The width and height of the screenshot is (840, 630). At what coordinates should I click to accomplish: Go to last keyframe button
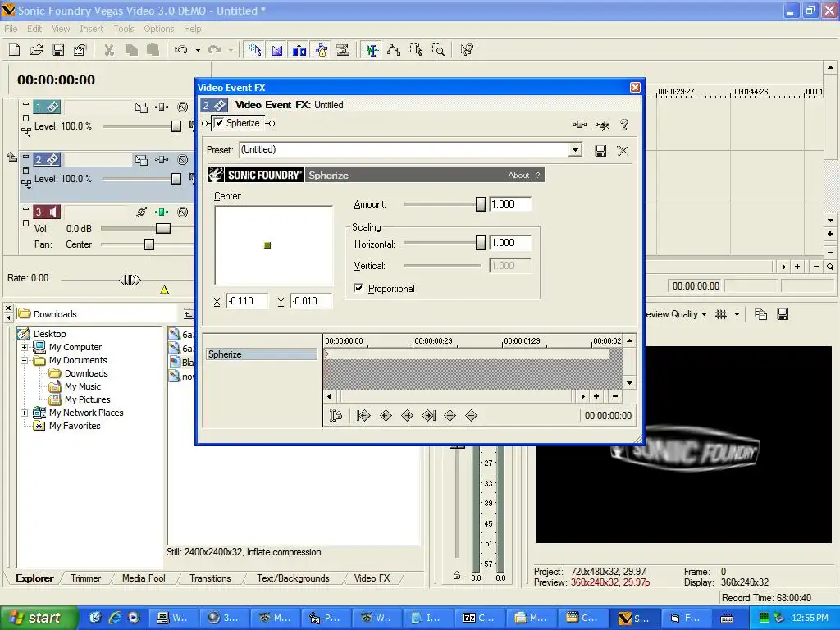[428, 415]
